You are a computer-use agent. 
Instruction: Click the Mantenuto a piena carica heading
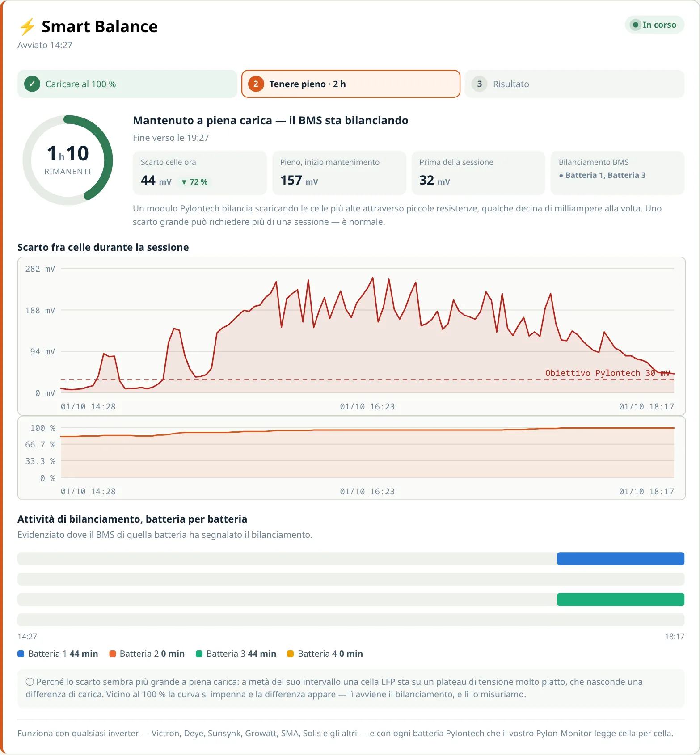click(270, 120)
